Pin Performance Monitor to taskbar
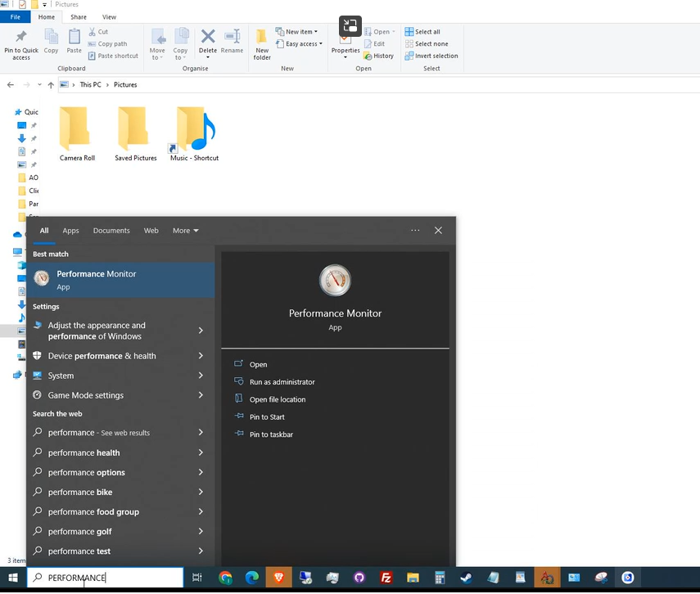The image size is (700, 594). [271, 434]
